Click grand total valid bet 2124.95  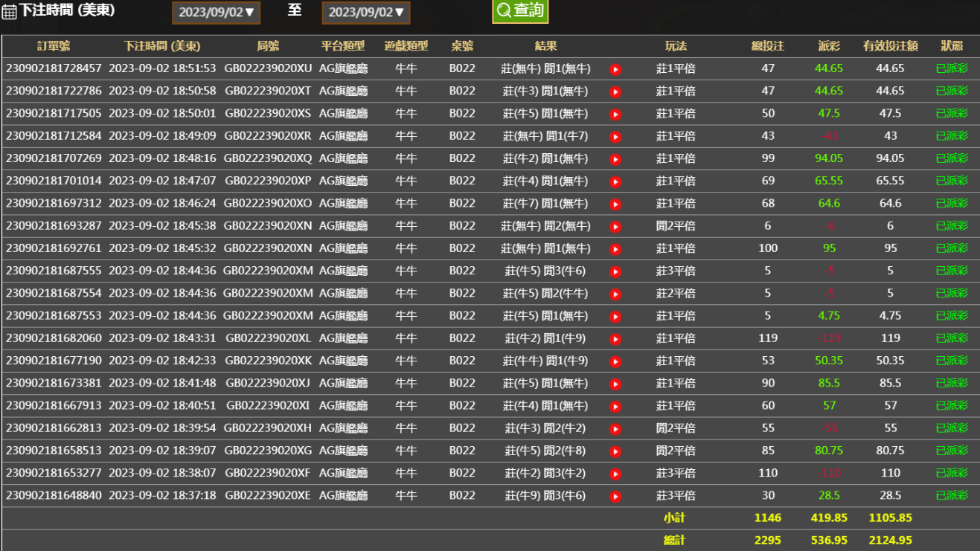(890, 540)
